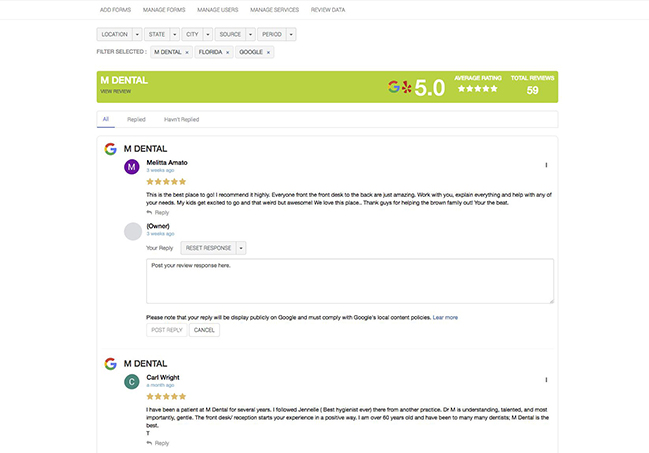This screenshot has height=453, width=649.
Task: Click Melitta Amato's purple avatar icon
Action: (132, 167)
